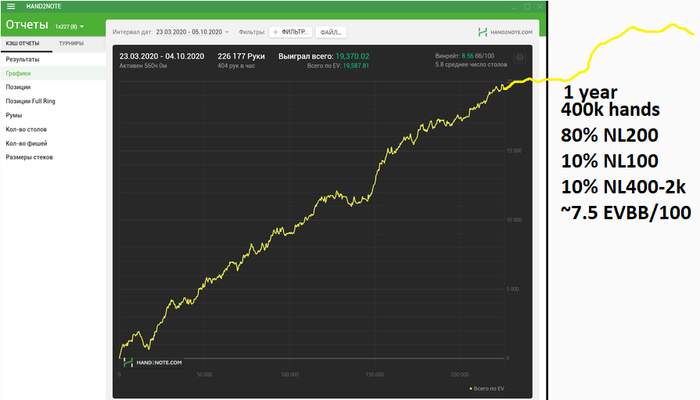Switch to the КЭШ ОТЧЕТЫ tab
Viewport: 700px width, 400px height.
[25, 44]
